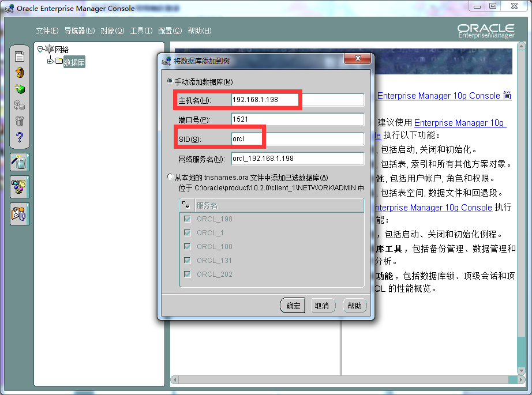This screenshot has width=532, height=395.
Task: Toggle the ORCL_198 checkbox
Action: coord(188,219)
